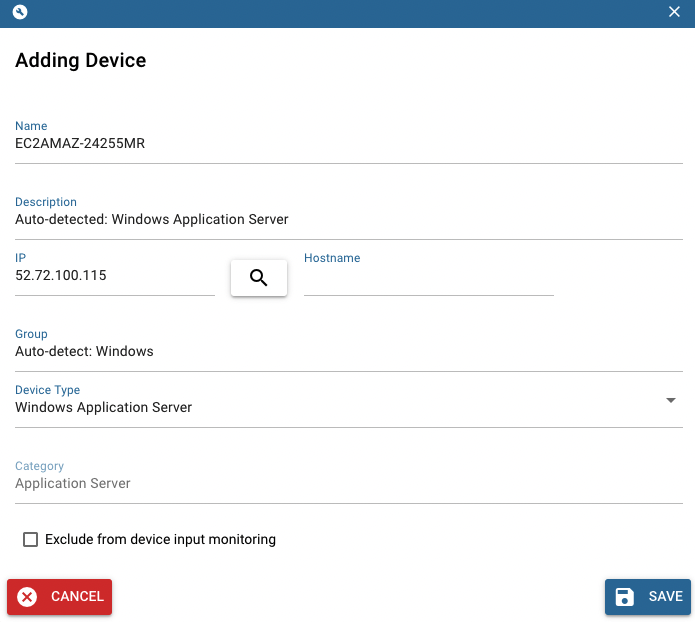Enable Exclude from device input monitoring
695x622 pixels.
(x=30, y=540)
